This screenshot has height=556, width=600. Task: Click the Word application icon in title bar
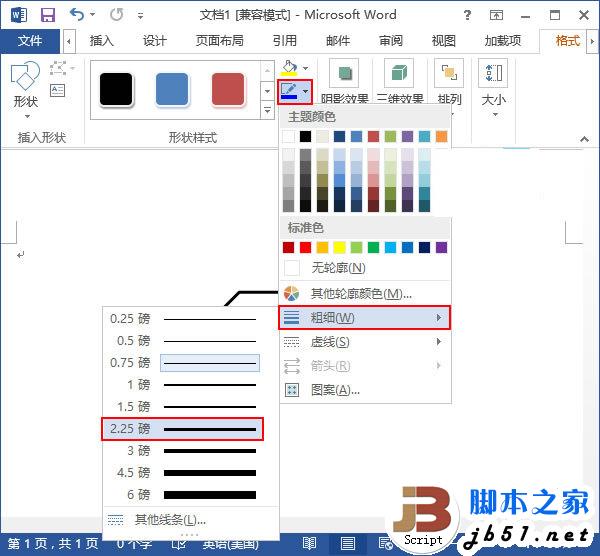click(18, 15)
